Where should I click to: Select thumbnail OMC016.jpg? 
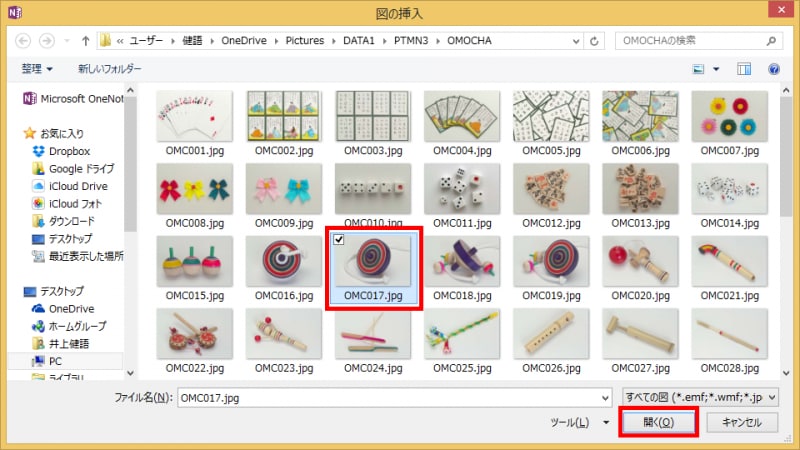coord(284,261)
